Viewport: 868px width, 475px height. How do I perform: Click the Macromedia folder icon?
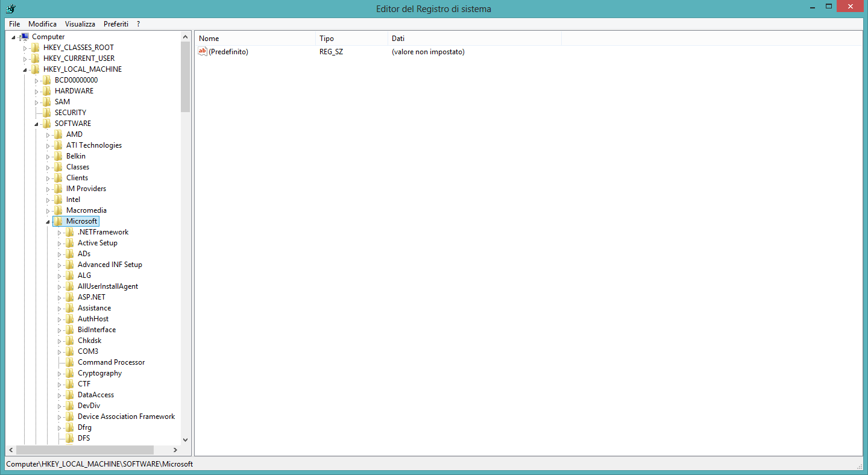click(x=58, y=210)
